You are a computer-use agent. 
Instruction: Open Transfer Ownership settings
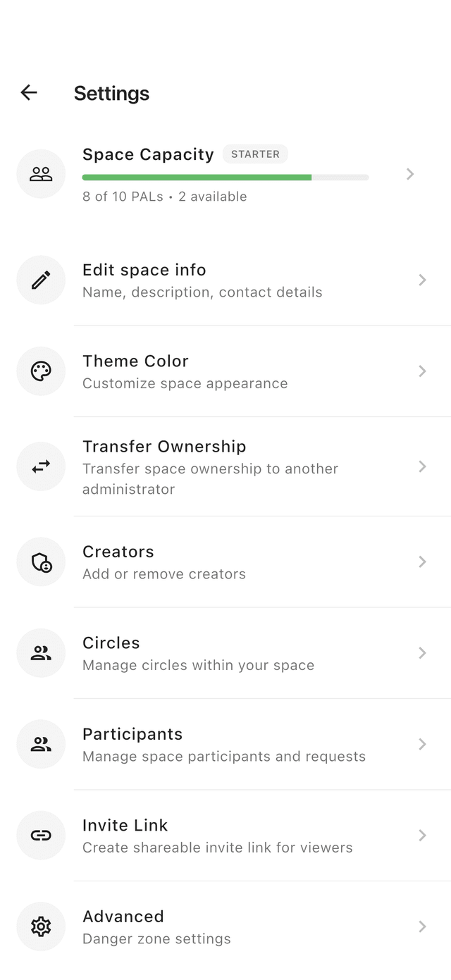225,466
